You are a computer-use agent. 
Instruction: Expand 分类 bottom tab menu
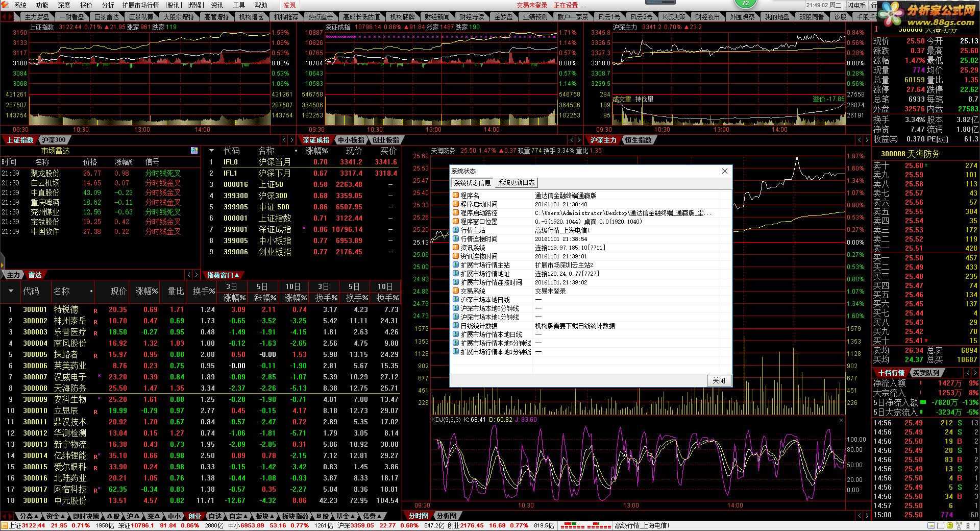tap(29, 516)
